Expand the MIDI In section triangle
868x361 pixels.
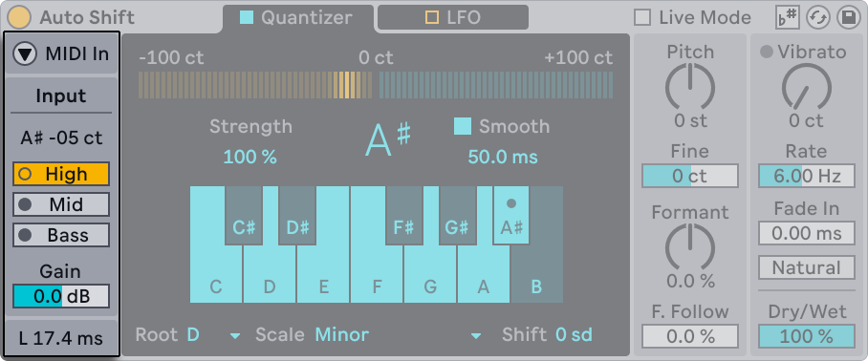coord(26,54)
